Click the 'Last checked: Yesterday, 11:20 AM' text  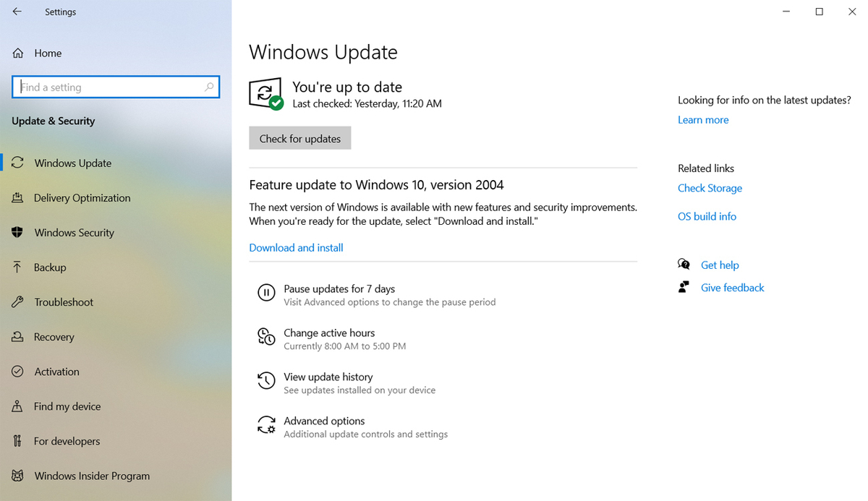tap(367, 103)
